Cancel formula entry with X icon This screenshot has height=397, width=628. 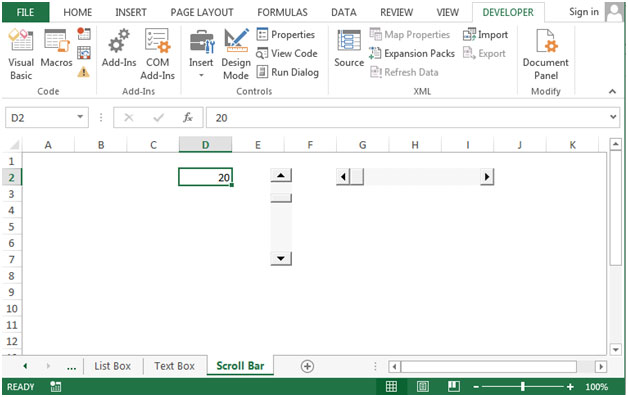coord(129,118)
